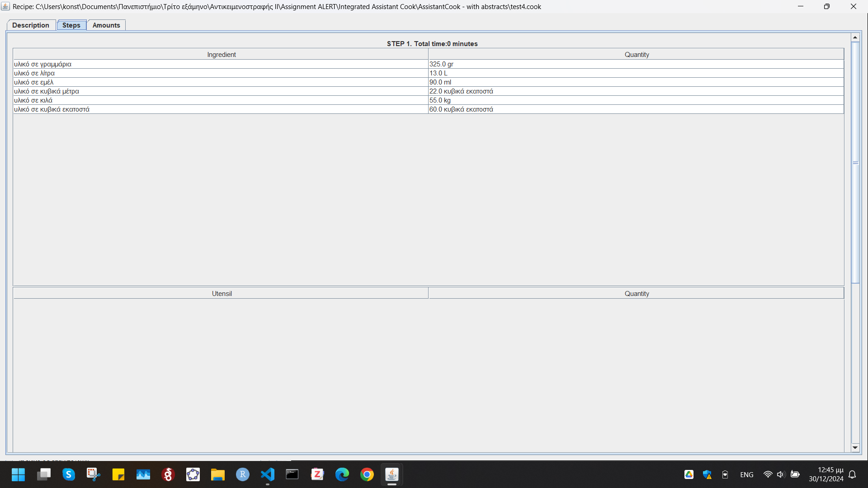
Task: Click the scrollbar down arrow
Action: (855, 448)
